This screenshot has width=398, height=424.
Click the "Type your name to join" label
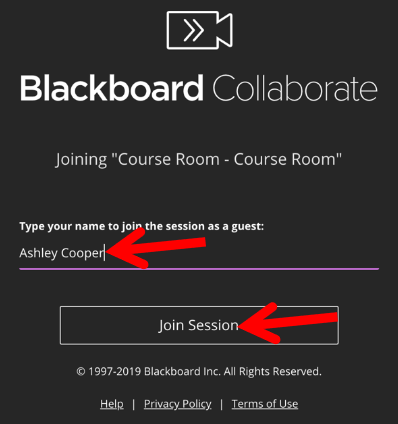click(x=142, y=226)
